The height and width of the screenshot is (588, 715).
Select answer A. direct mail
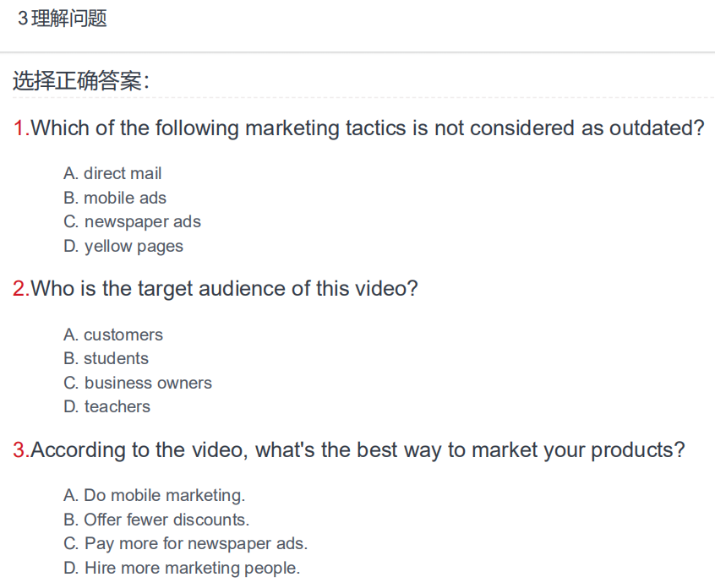point(112,173)
